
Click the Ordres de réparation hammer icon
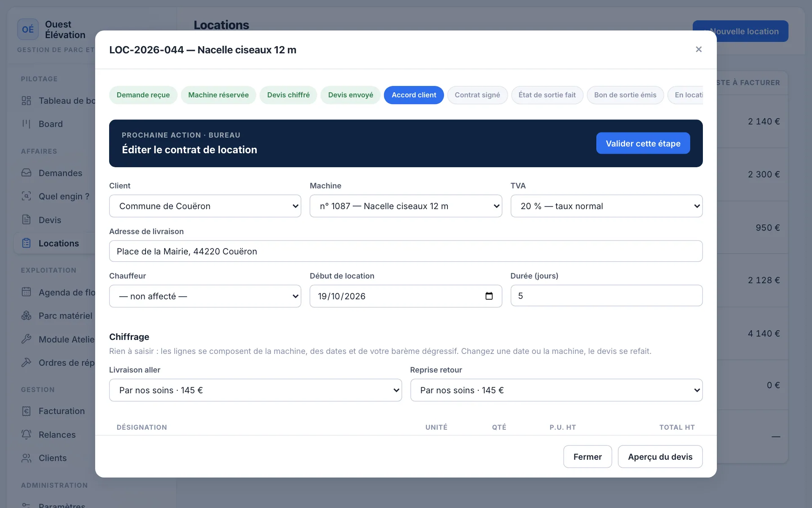[26, 362]
